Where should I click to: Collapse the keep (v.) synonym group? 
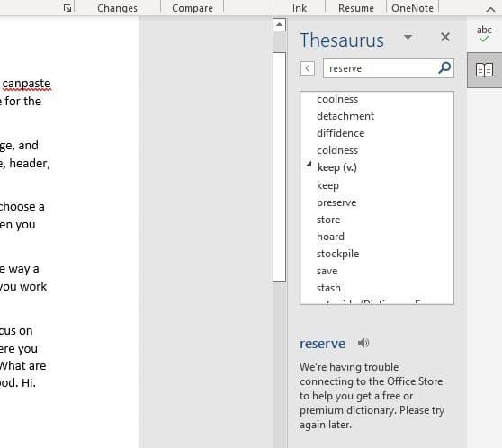pyautogui.click(x=309, y=165)
